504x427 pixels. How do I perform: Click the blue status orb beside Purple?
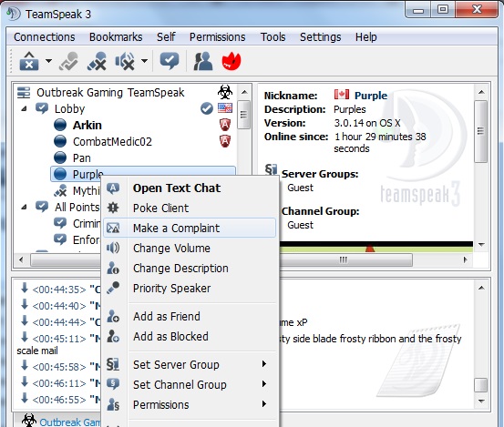(x=60, y=174)
